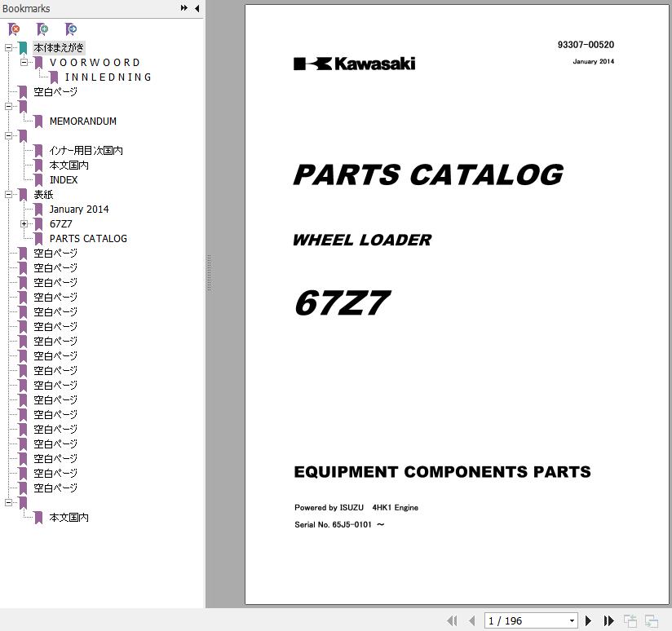This screenshot has width=672, height=631.
Task: Go to the first page
Action: 452,620
